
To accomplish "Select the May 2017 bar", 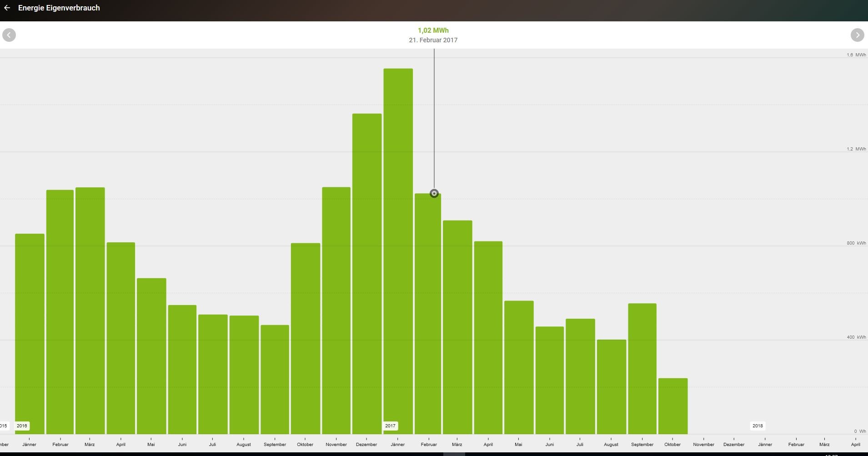I will coord(519,367).
